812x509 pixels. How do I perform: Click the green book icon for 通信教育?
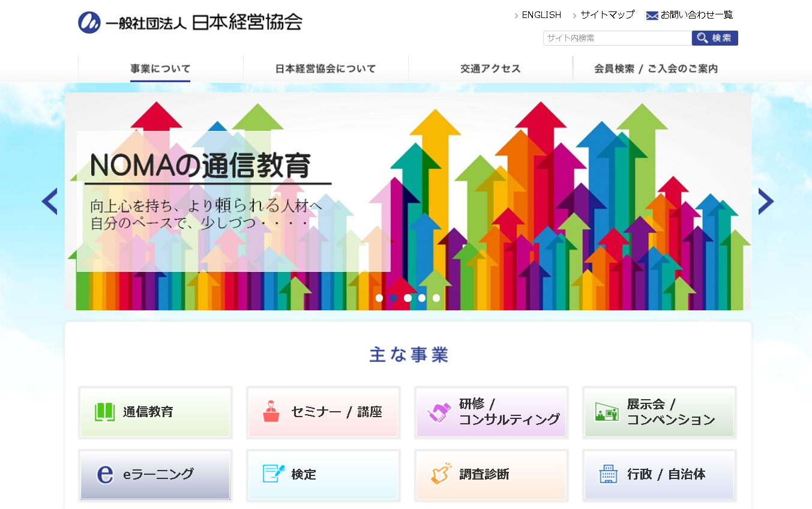click(104, 412)
